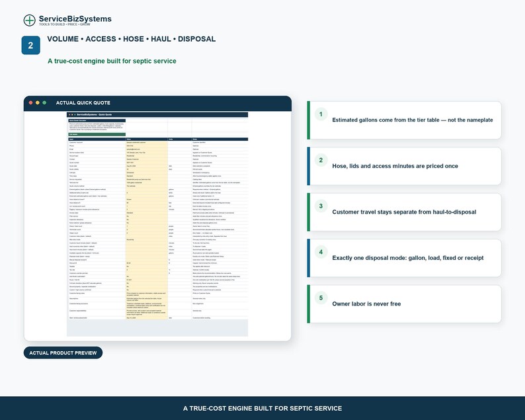The width and height of the screenshot is (525, 420).
Task: Click the 'ACTUAL QUICK QUOTE' window title
Action: pos(83,103)
